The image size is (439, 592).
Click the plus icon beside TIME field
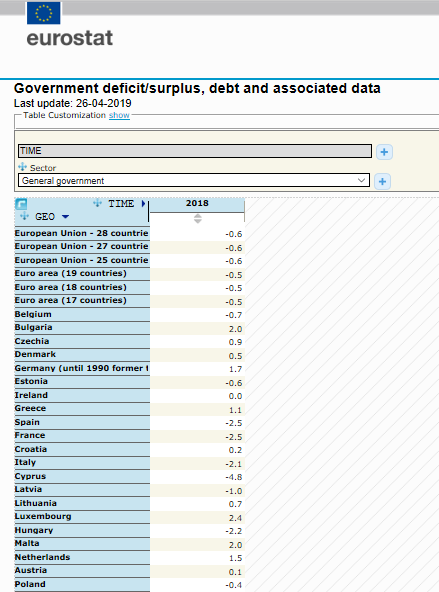click(384, 152)
